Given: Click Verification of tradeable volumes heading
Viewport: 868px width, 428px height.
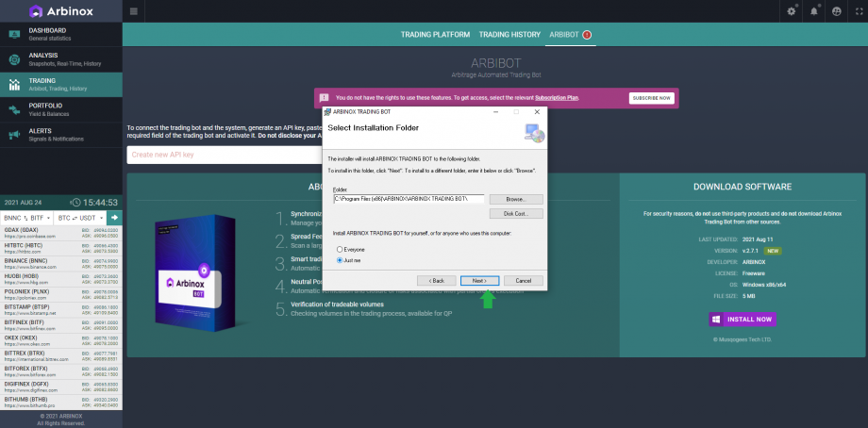Looking at the screenshot, I should [337, 305].
